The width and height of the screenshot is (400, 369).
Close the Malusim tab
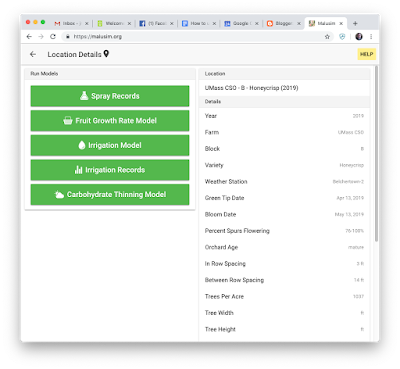(341, 23)
